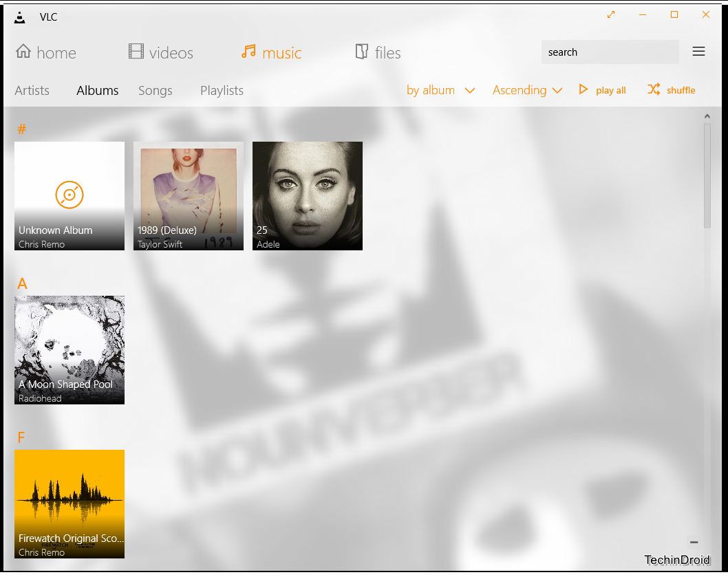The height and width of the screenshot is (577, 728).
Task: Click the 'Adele' artist name
Action: [268, 244]
